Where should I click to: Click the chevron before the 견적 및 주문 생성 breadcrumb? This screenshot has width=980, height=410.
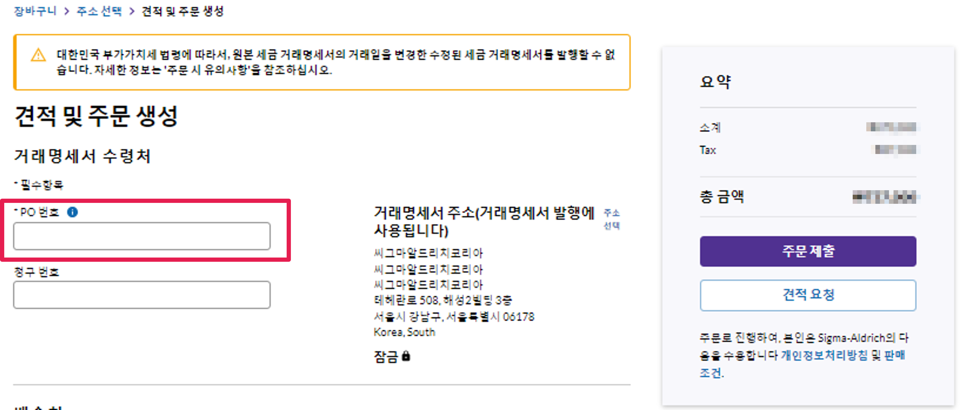coord(132,11)
